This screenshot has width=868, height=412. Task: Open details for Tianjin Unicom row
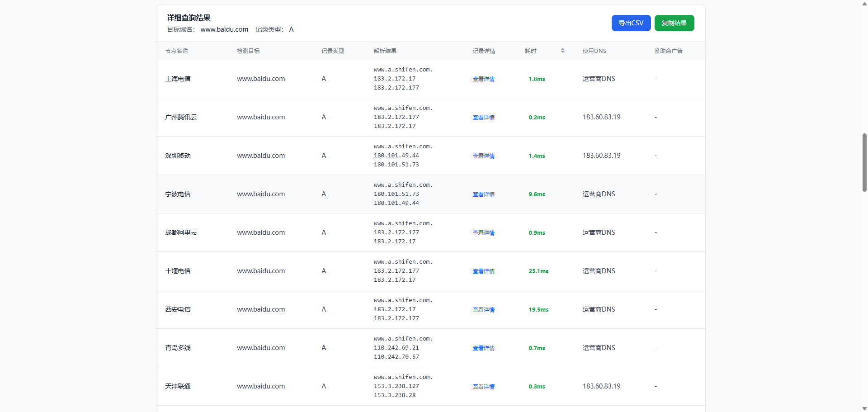coord(483,387)
